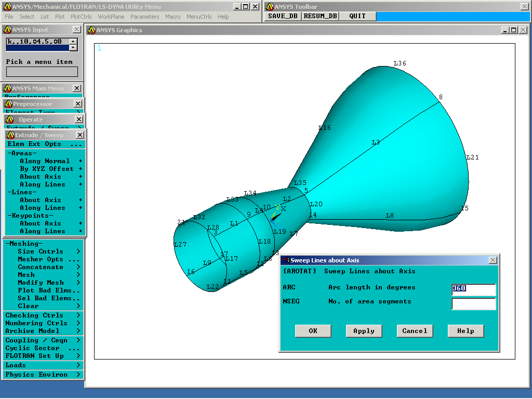
Task: Expand Size Cntrls submenu
Action: pyautogui.click(x=43, y=251)
